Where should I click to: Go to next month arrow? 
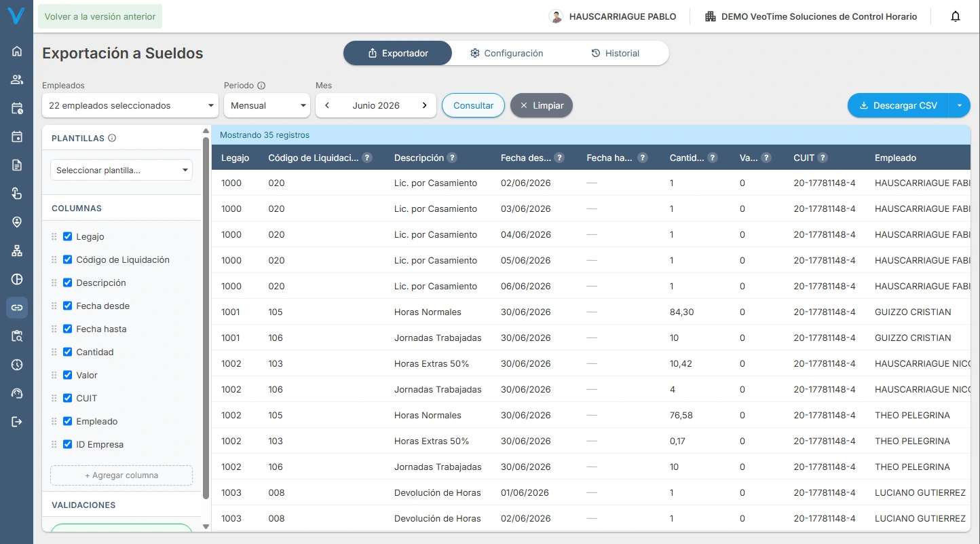425,105
